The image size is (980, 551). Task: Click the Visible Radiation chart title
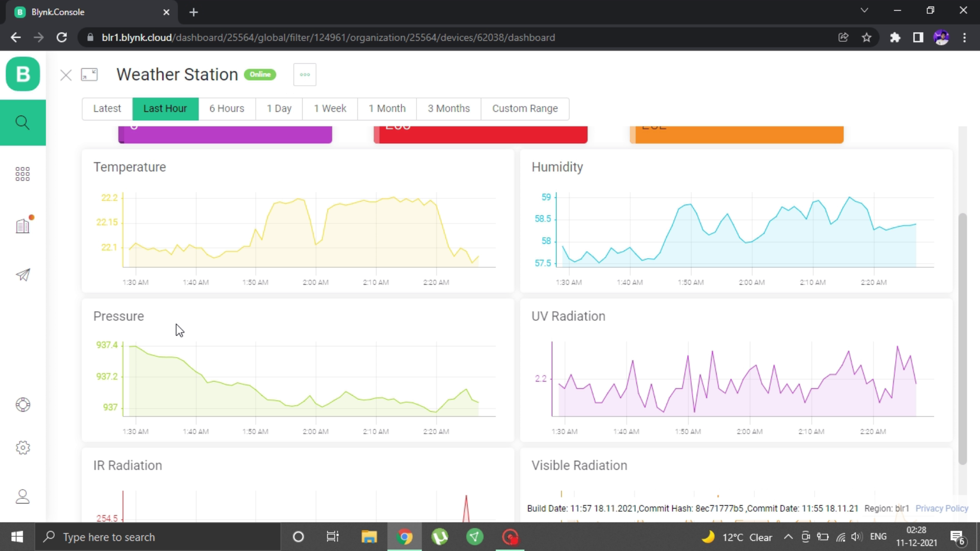coord(579,465)
